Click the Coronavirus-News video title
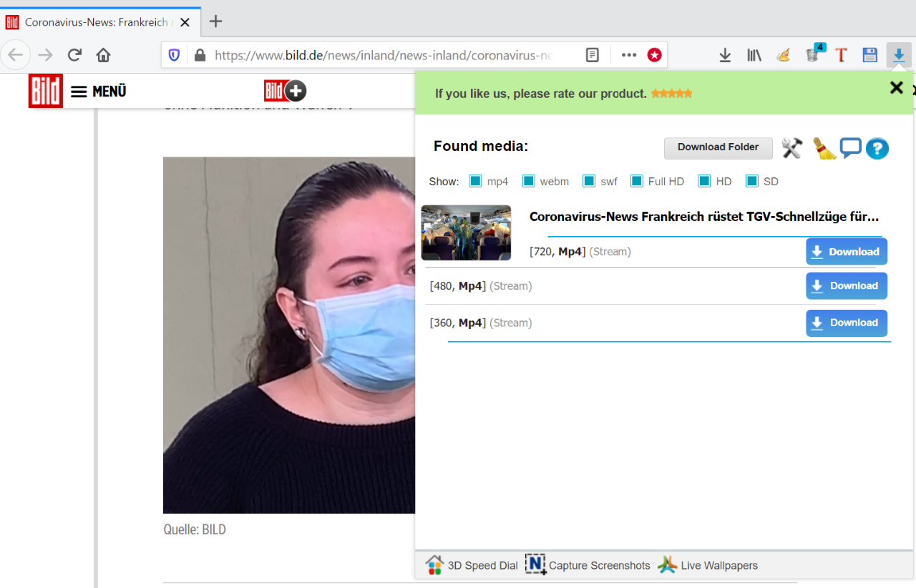 point(704,217)
